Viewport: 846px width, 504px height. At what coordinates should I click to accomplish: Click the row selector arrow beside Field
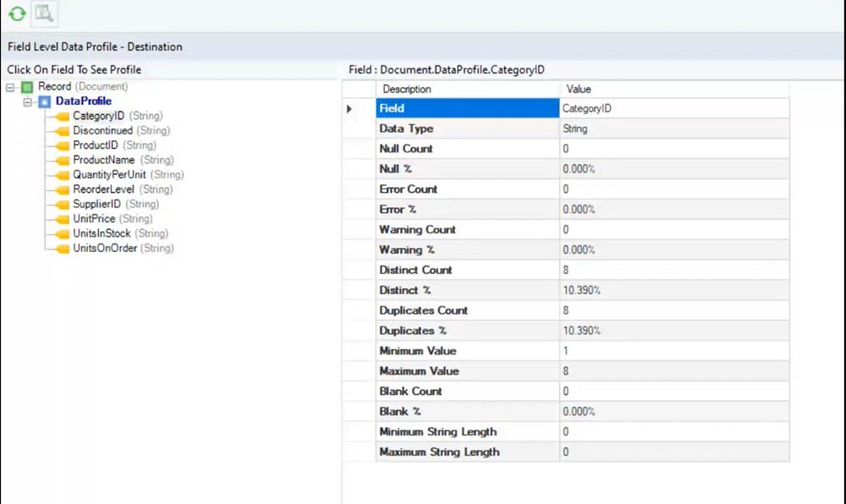(349, 108)
